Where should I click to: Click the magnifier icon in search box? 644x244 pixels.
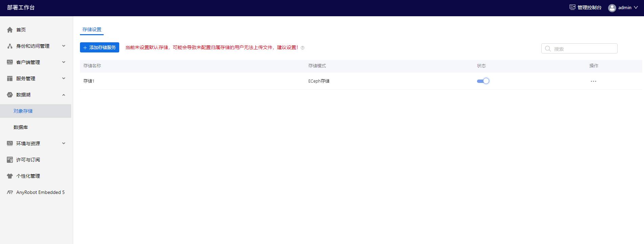point(548,49)
